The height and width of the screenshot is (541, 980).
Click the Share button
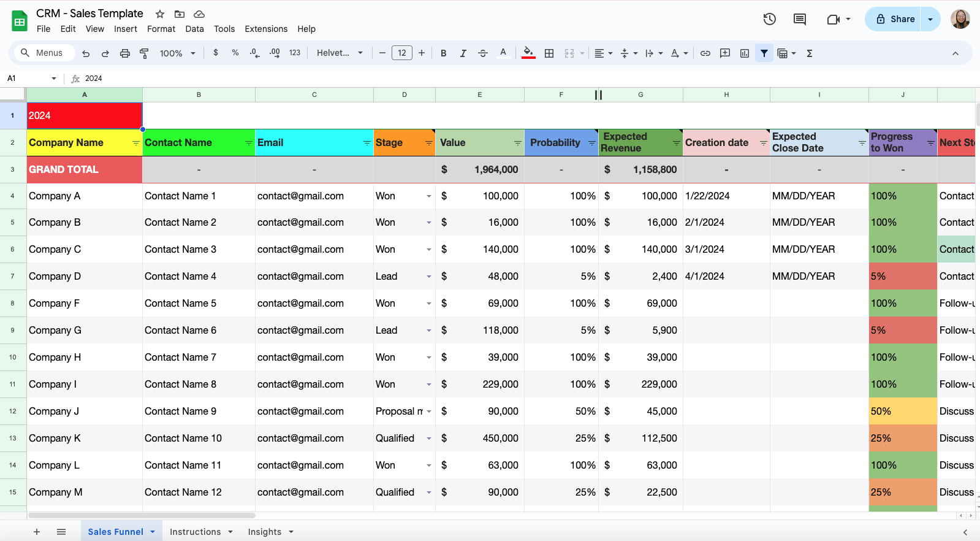click(x=895, y=19)
